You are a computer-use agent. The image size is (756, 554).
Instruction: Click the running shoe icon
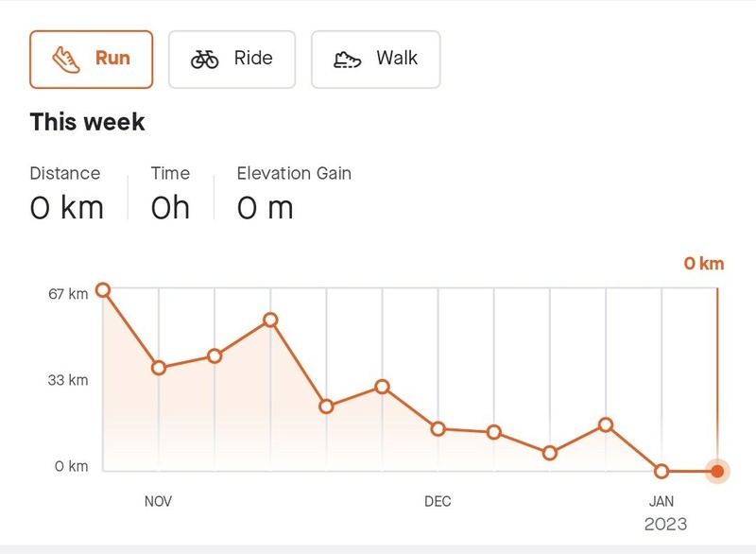[66, 59]
